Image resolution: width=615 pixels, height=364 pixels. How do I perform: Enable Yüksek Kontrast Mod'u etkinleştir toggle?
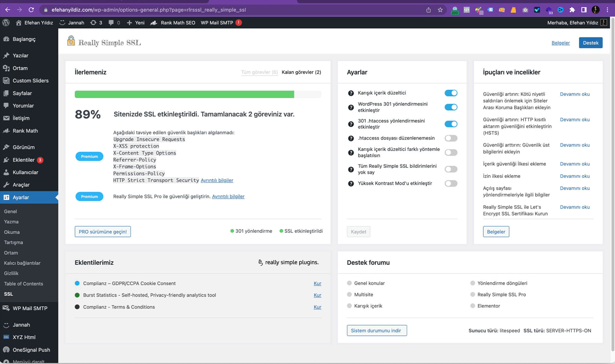click(x=451, y=183)
